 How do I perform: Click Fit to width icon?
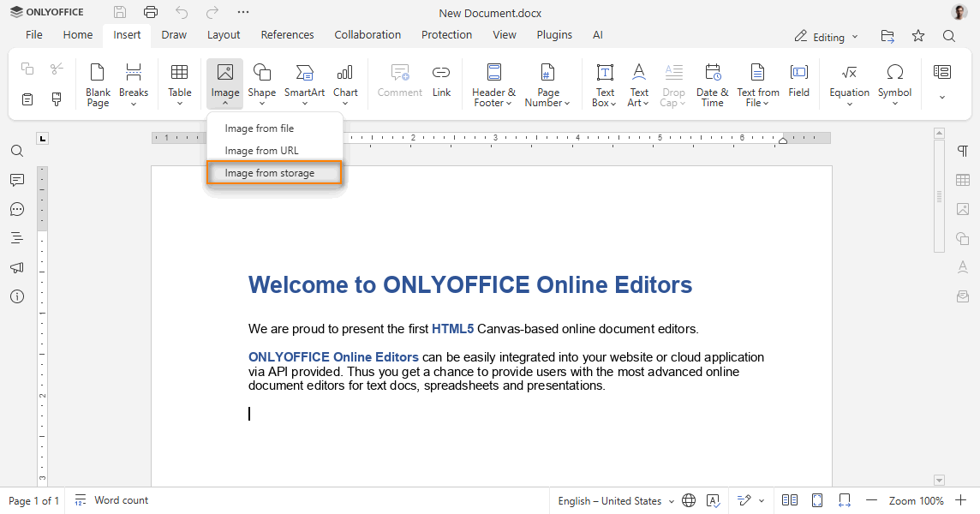pyautogui.click(x=845, y=500)
